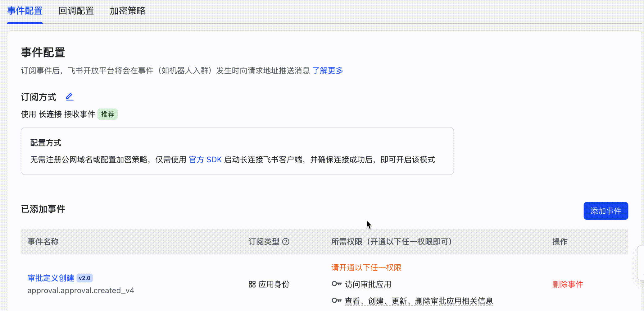Click the green 推荐 tag
The image size is (644, 311).
(107, 114)
